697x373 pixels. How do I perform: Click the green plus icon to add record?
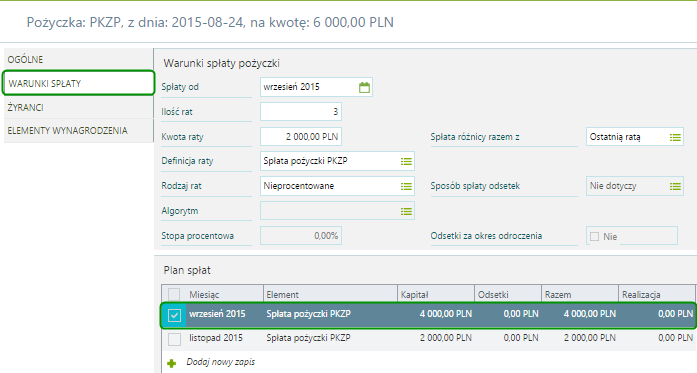point(172,363)
